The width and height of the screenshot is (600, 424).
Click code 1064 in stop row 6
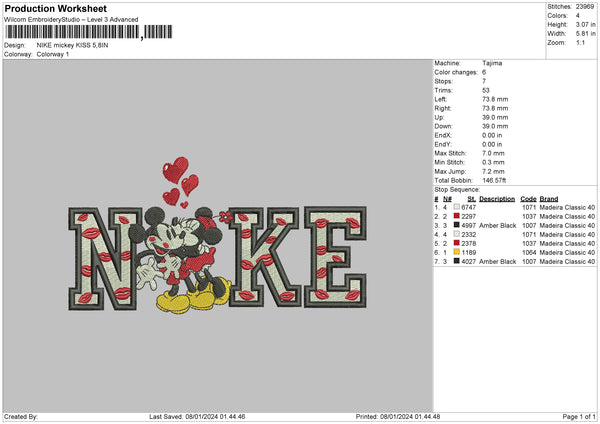pos(529,253)
